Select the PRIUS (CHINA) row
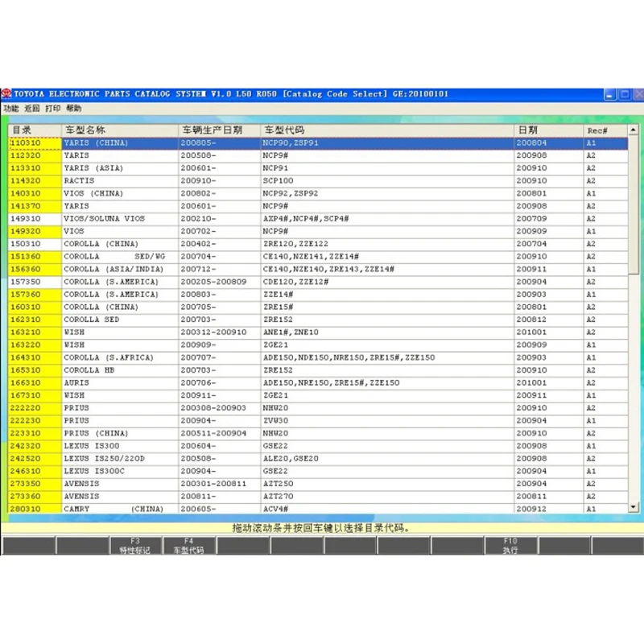This screenshot has width=644, height=644. 318,433
